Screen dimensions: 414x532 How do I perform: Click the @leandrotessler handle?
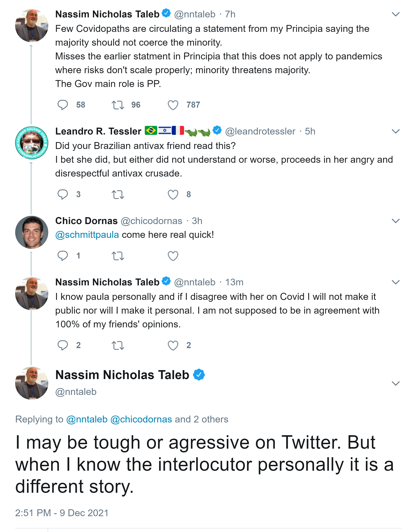click(260, 131)
